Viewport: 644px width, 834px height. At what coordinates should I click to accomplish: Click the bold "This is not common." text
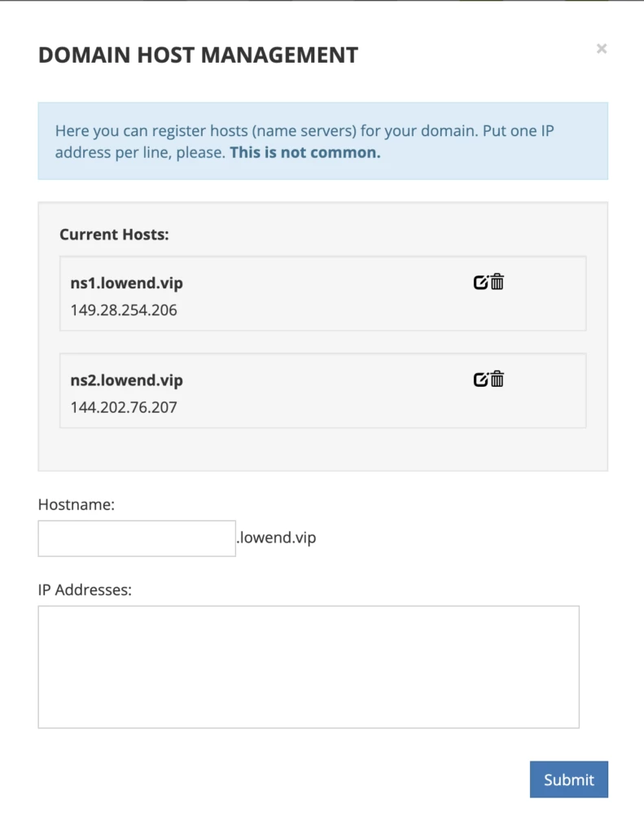click(x=304, y=152)
